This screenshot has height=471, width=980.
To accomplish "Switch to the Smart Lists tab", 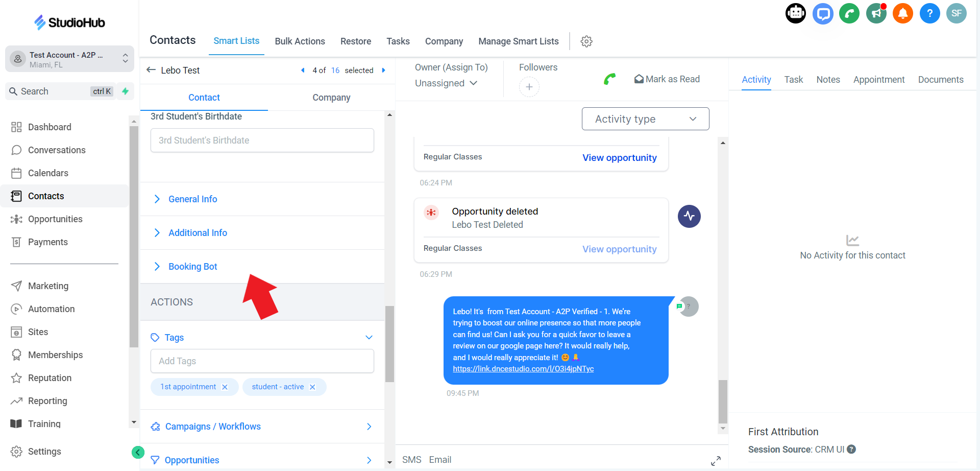I will point(236,41).
